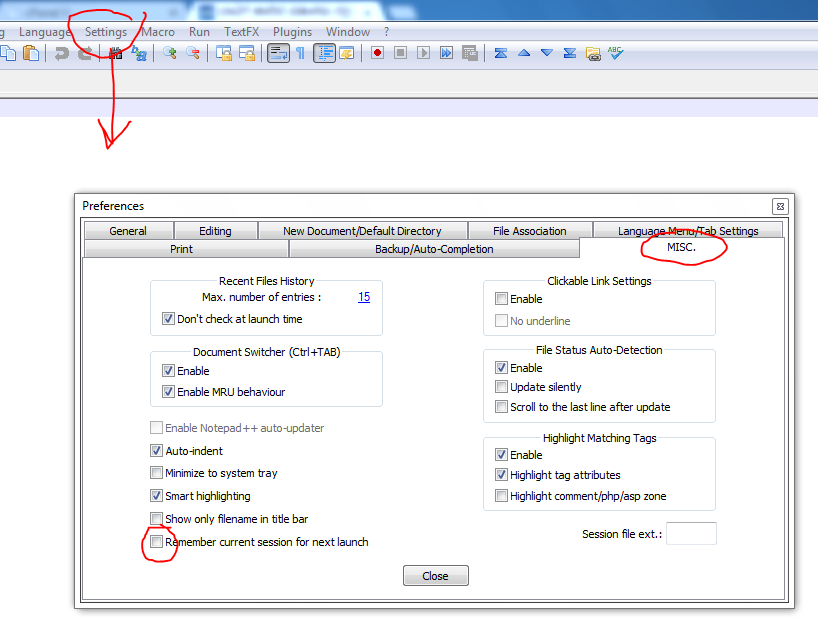818x644 pixels.
Task: Switch to the Editing tab
Action: 215,231
